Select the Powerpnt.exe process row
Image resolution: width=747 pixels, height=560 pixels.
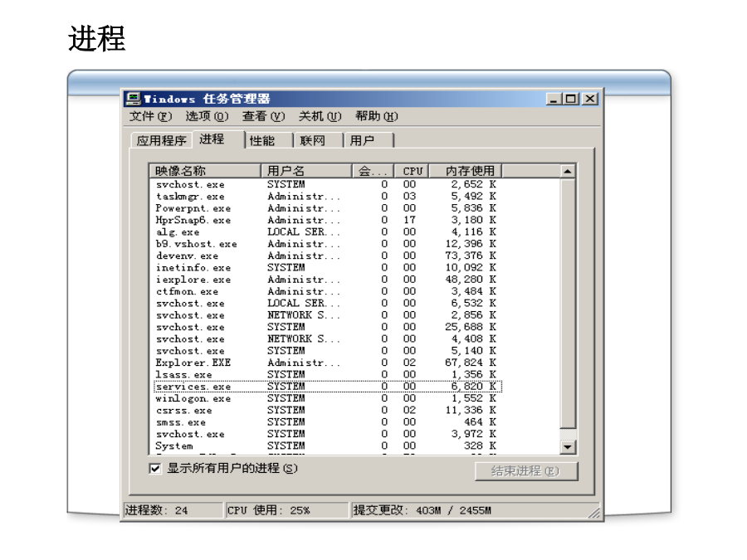[x=326, y=208]
